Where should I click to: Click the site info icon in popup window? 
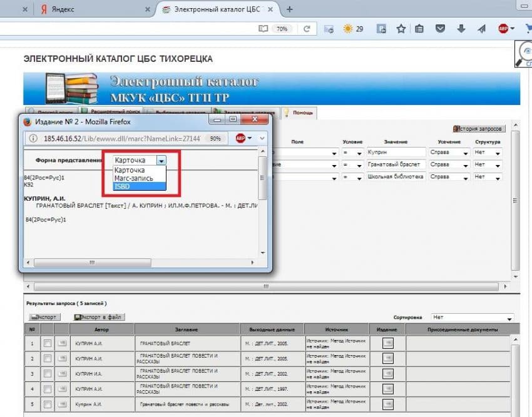33,138
